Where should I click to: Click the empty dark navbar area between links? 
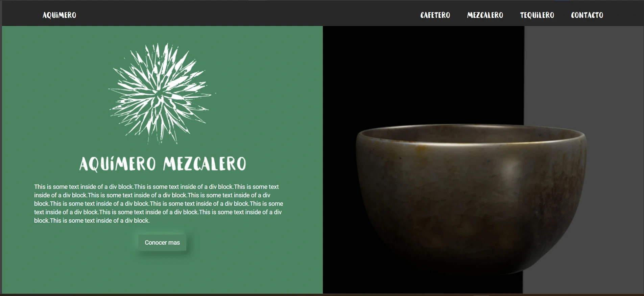coord(247,15)
